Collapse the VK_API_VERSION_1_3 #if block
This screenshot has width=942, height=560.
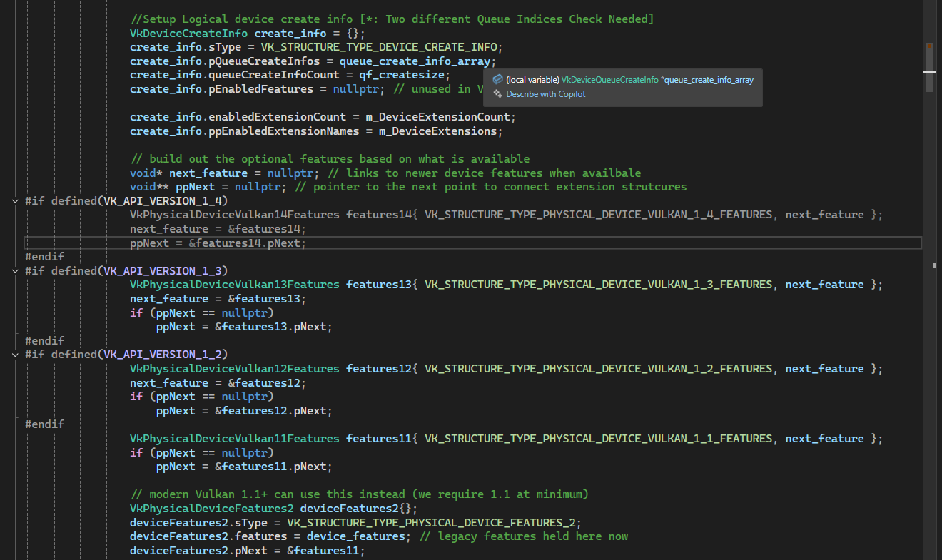click(16, 271)
